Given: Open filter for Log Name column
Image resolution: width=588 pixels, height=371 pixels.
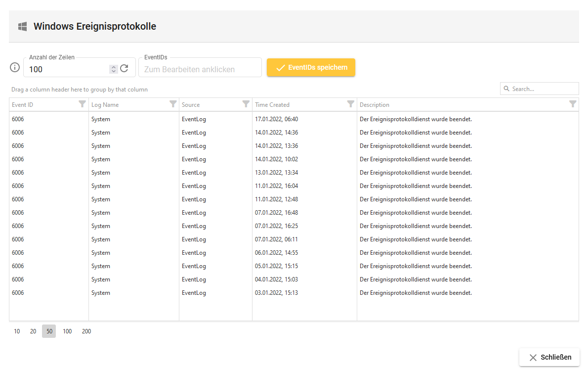Looking at the screenshot, I should (x=173, y=104).
